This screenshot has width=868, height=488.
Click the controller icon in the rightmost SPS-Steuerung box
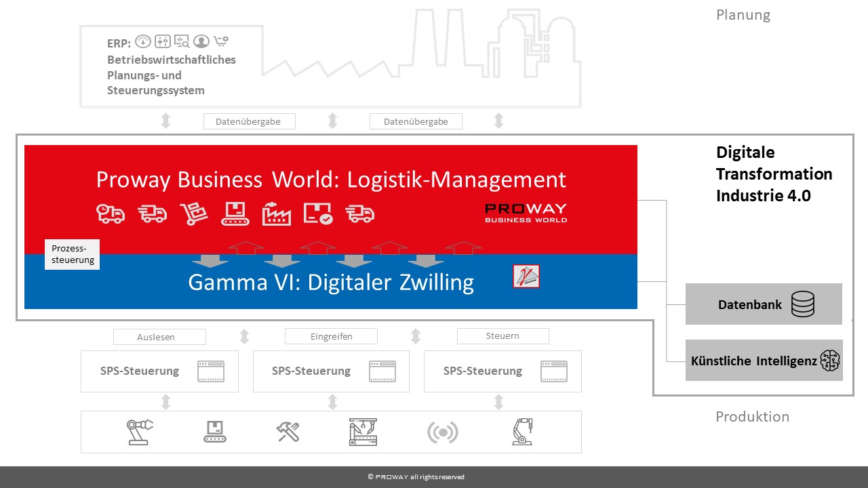coord(554,371)
